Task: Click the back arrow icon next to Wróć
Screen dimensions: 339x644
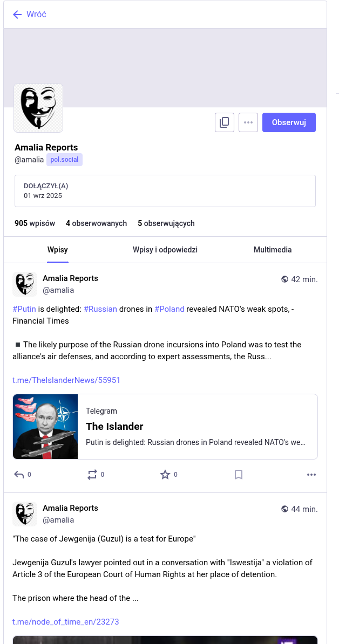Action: (x=17, y=15)
